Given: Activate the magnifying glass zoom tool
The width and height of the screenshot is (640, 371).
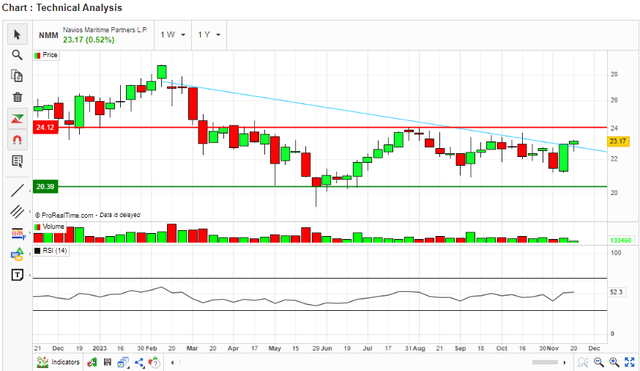Looking at the screenshot, I should point(17,55).
